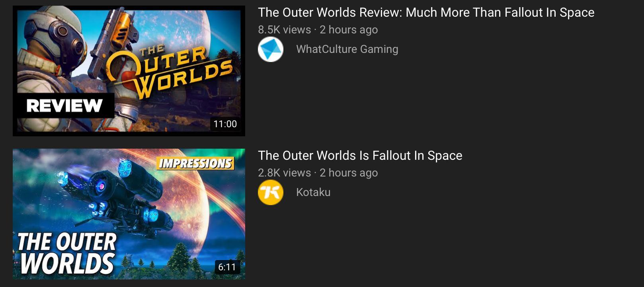Image resolution: width=644 pixels, height=287 pixels.
Task: Play the WhatCulture review video thumbnail
Action: [x=129, y=71]
